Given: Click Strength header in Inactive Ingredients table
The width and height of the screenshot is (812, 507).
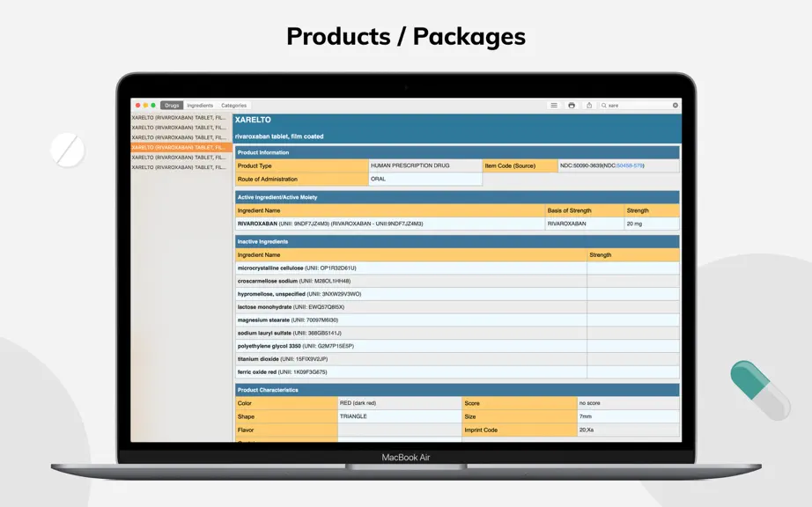Looking at the screenshot, I should 633,255.
